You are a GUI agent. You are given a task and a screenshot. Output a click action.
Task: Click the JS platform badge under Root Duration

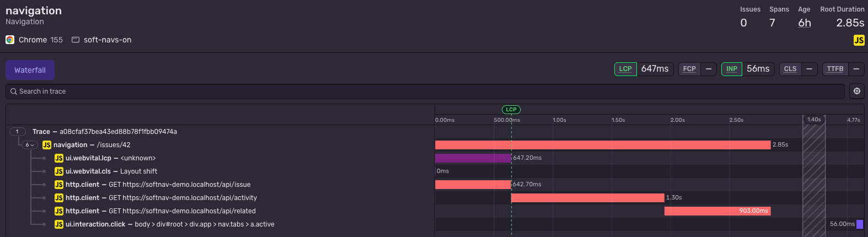tap(859, 40)
